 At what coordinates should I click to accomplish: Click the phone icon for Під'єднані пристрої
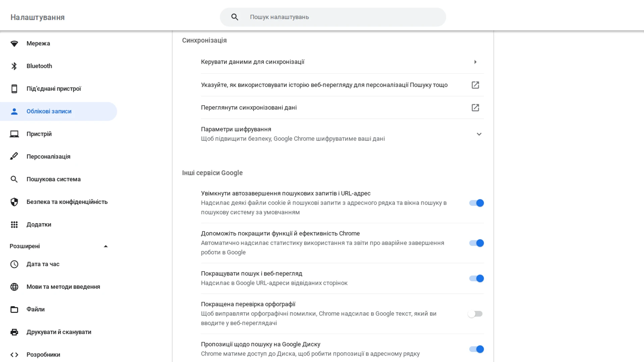click(14, 89)
